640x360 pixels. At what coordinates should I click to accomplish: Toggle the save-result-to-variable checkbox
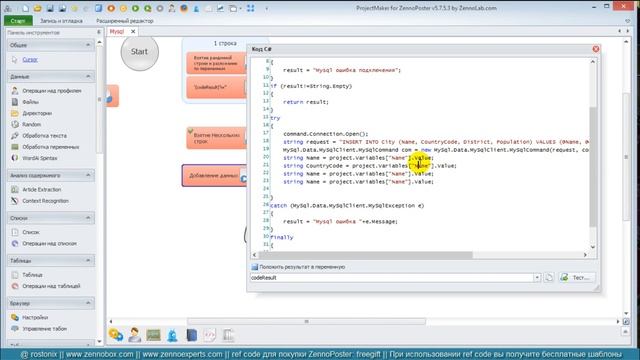tap(255, 267)
